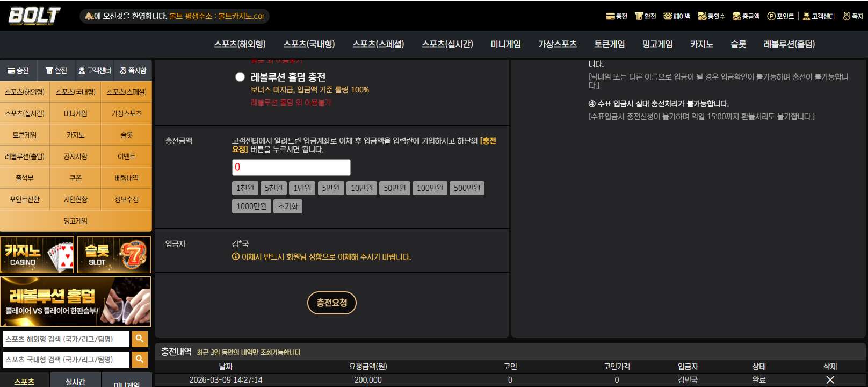The height and width of the screenshot is (387, 868).
Task: Click the 충전요청 button
Action: [x=332, y=303]
